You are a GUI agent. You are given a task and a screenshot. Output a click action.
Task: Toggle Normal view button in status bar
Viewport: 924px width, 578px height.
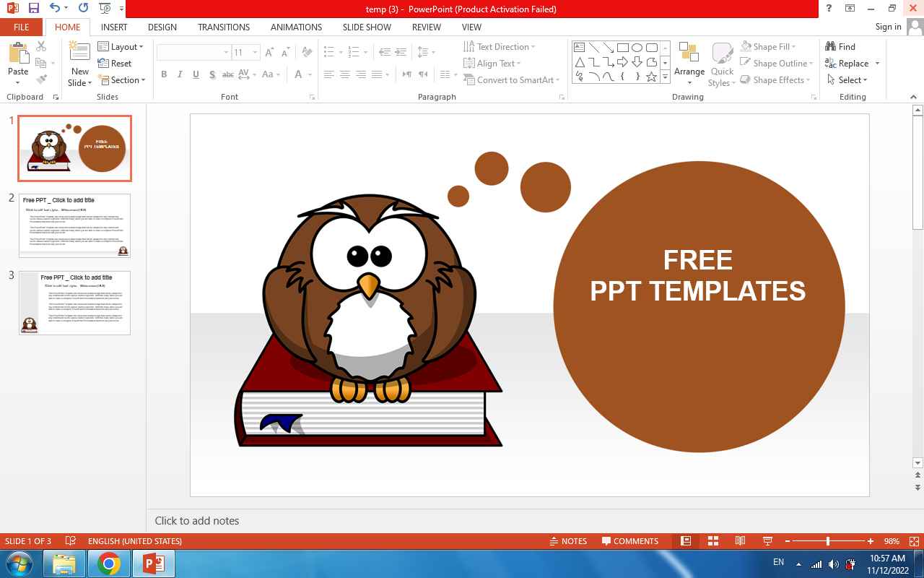tap(686, 541)
